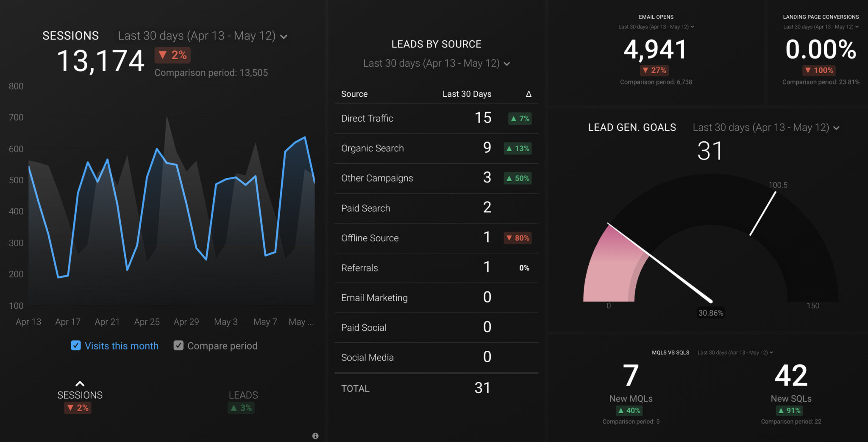Click the red 100% badge under Landing Page Conversions
Image resolution: width=868 pixels, height=442 pixels.
coord(818,70)
